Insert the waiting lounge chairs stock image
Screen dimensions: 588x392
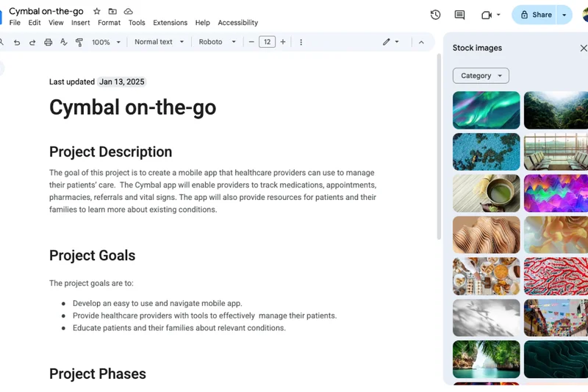556,152
